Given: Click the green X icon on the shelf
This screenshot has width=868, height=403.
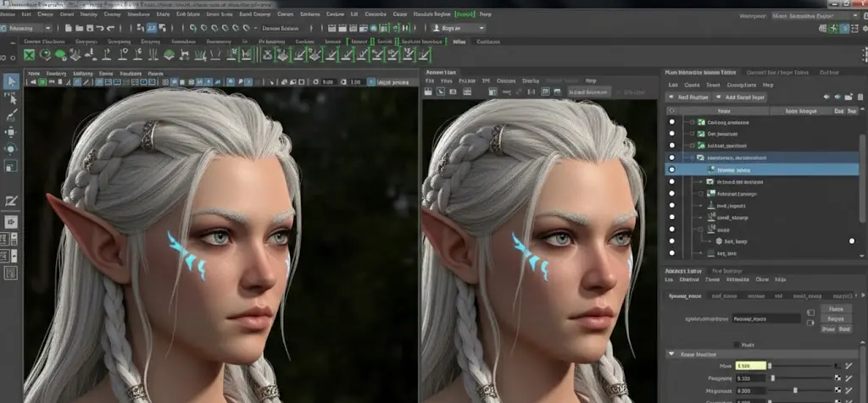Looking at the screenshot, I should 30,55.
